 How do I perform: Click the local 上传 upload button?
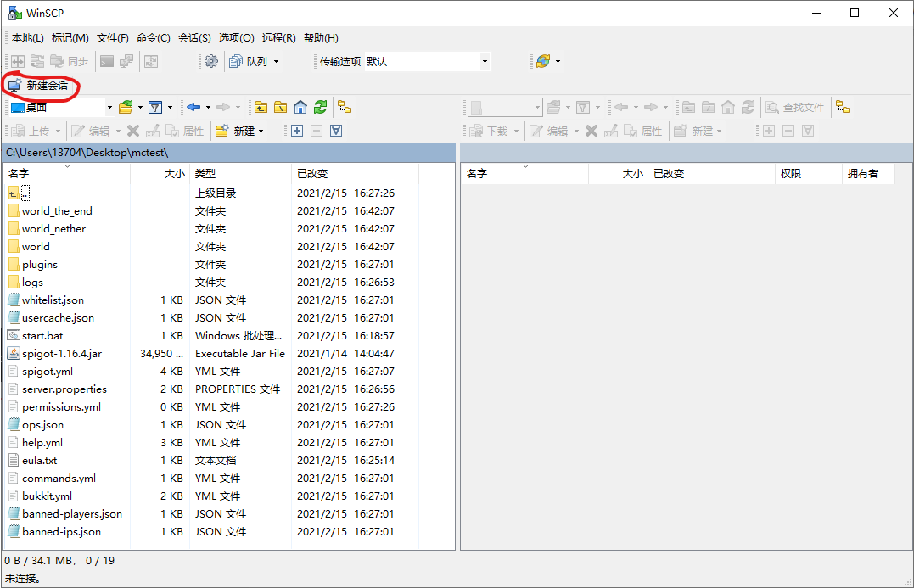pyautogui.click(x=31, y=132)
